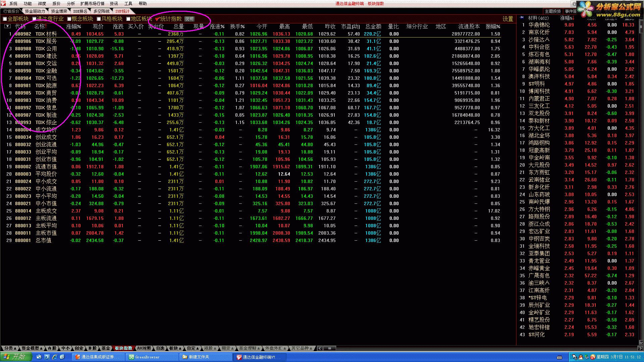
Task: Click the 说明 button
Action: 189,19
